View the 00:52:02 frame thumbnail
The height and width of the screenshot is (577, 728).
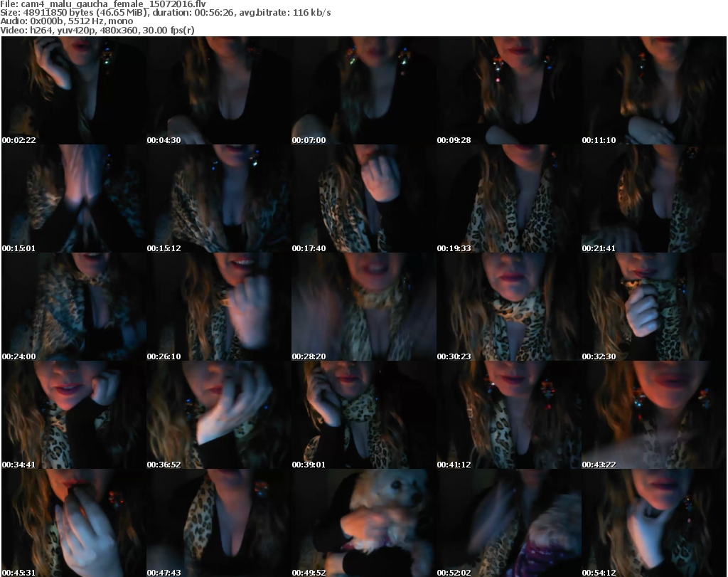(x=509, y=523)
